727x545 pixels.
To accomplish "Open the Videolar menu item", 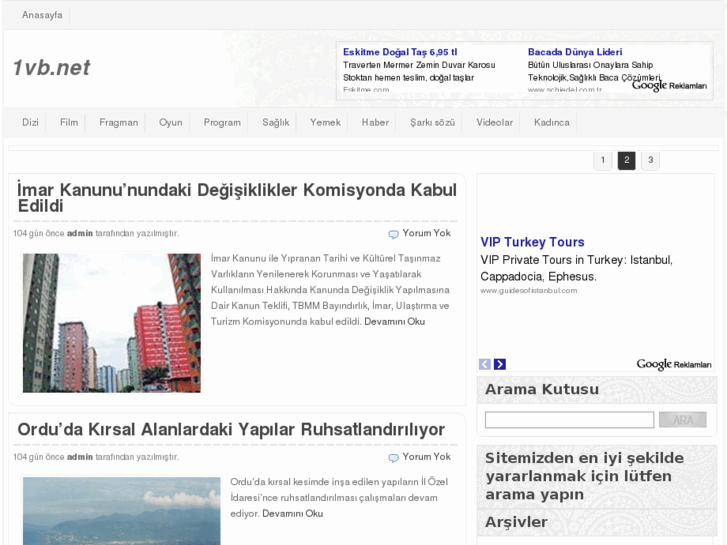I will coord(494,123).
